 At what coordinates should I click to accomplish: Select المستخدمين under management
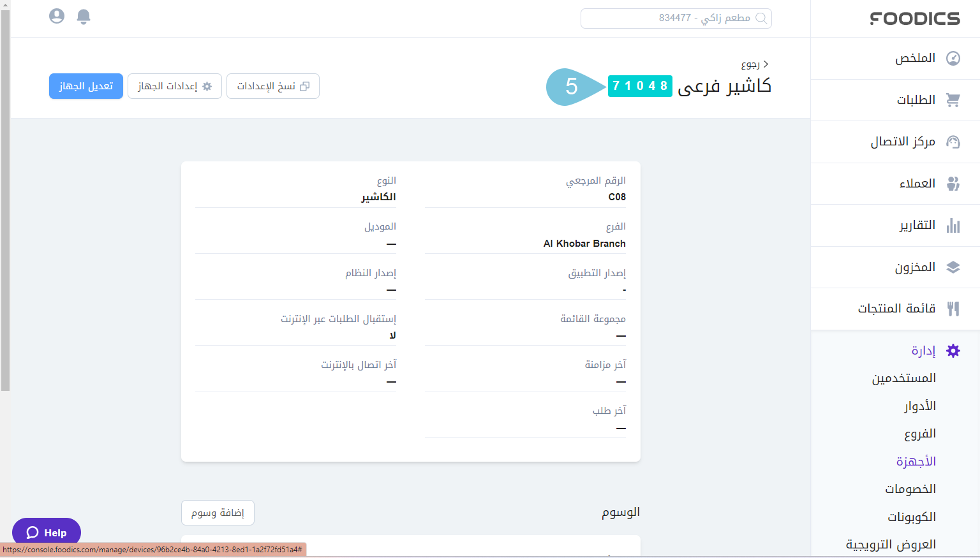tap(903, 378)
